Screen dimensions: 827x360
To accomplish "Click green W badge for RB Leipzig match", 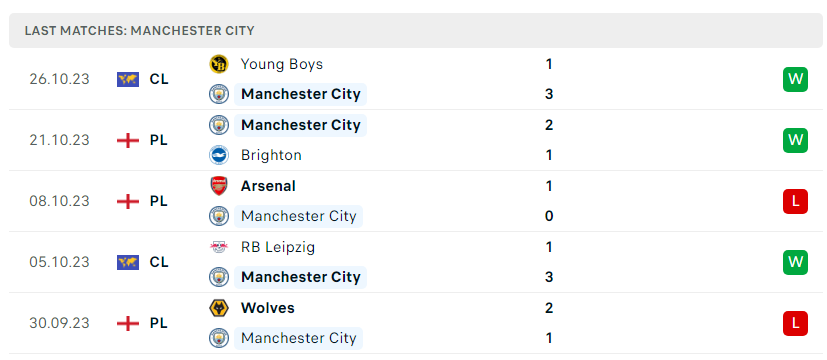I will 795,262.
